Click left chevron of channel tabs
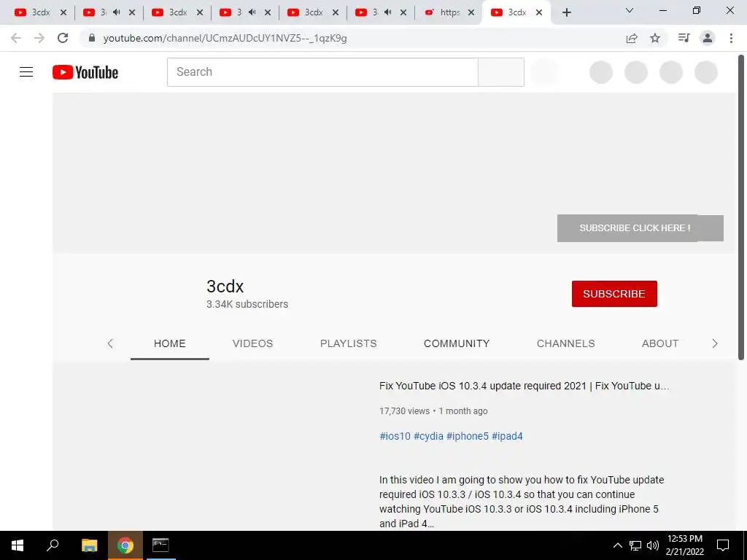The image size is (747, 560). 110,343
